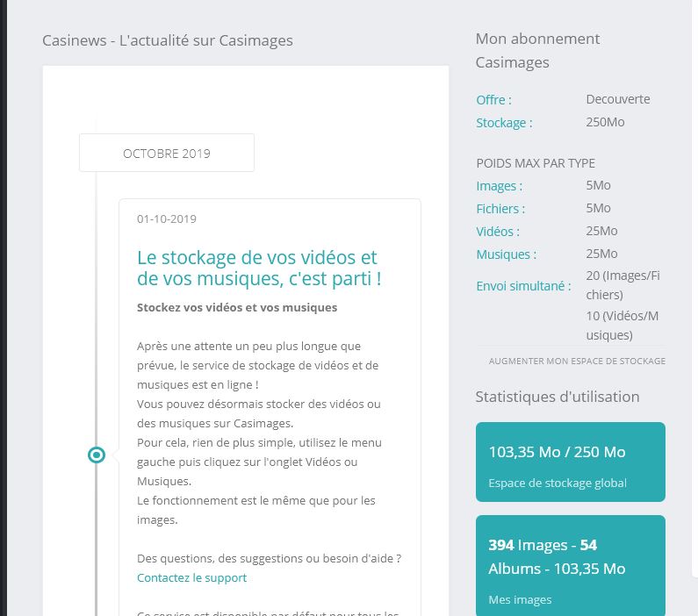Click the 'Decouverte' offer value
Viewport: 698px width, 616px height.
pyautogui.click(x=618, y=99)
